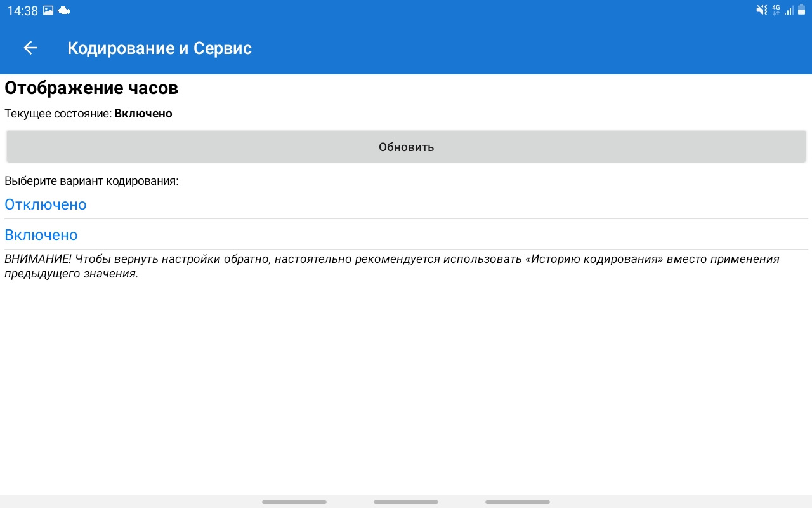Tap the battery icon in status bar
Image resolution: width=812 pixels, height=508 pixels.
tap(802, 10)
